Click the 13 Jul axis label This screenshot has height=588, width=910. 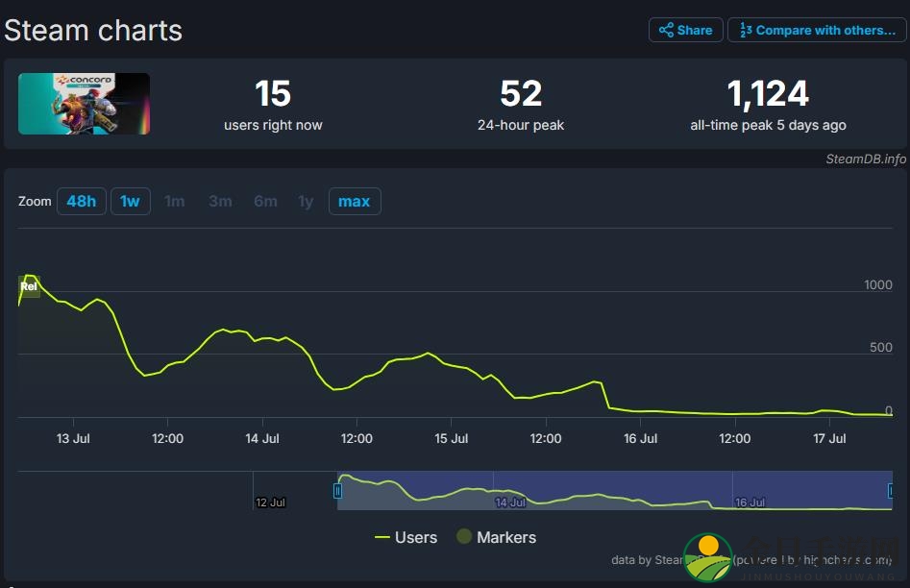pyautogui.click(x=73, y=438)
